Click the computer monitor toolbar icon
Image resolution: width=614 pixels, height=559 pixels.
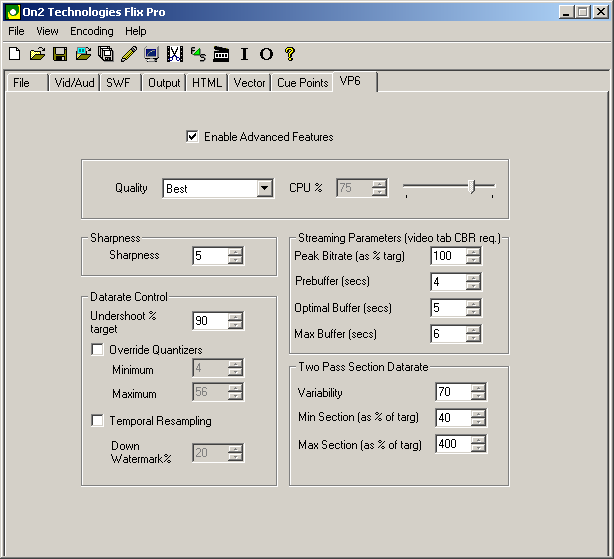(151, 54)
